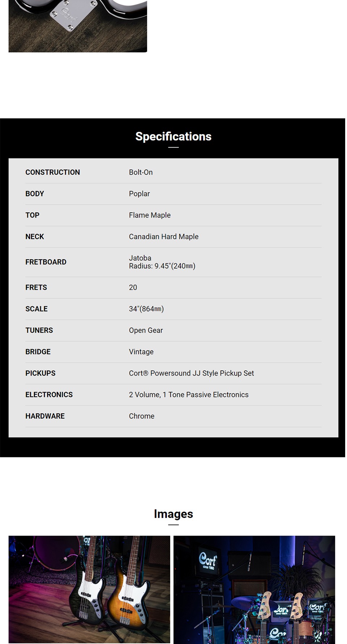The image size is (347, 644).
Task: Click the Cort Powersound JJ pickup text
Action: (x=192, y=373)
